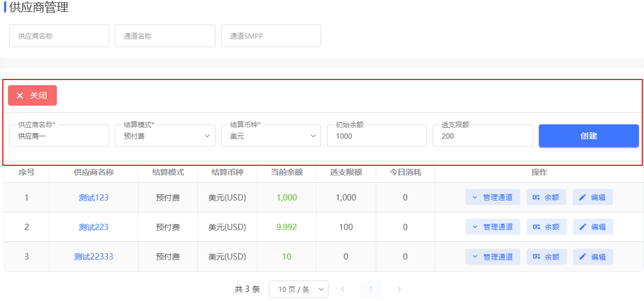This screenshot has width=644, height=301.
Task: Click the 关闭 button with X icon
Action: coord(32,95)
